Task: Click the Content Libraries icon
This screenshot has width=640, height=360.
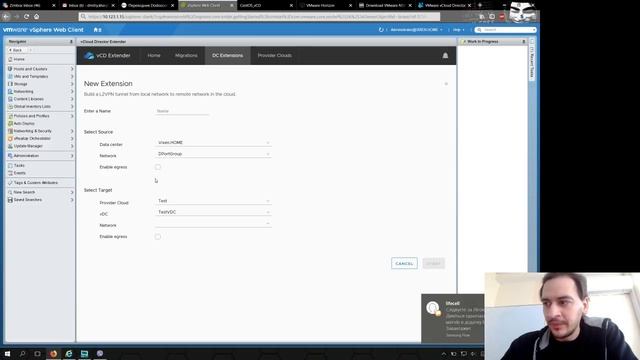Action: pos(10,99)
